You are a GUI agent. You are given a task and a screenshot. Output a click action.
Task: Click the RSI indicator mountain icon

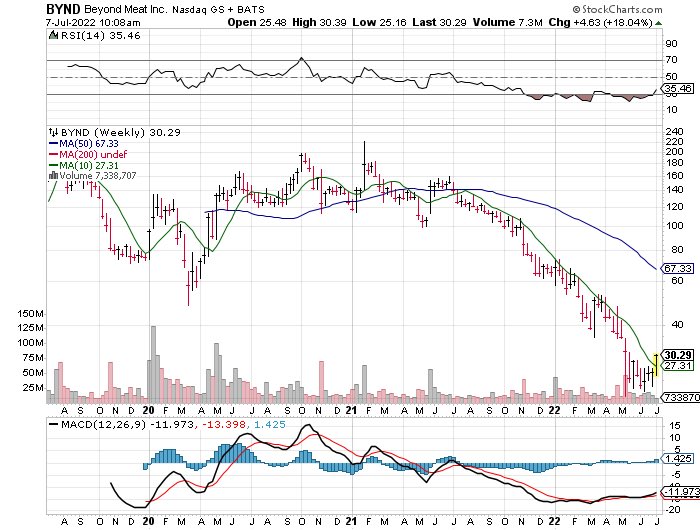(54, 35)
